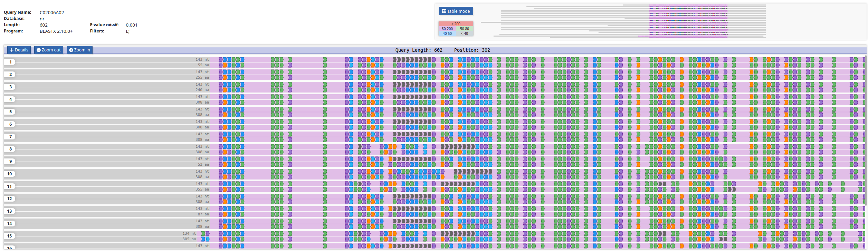Switch to Table mode

[456, 11]
